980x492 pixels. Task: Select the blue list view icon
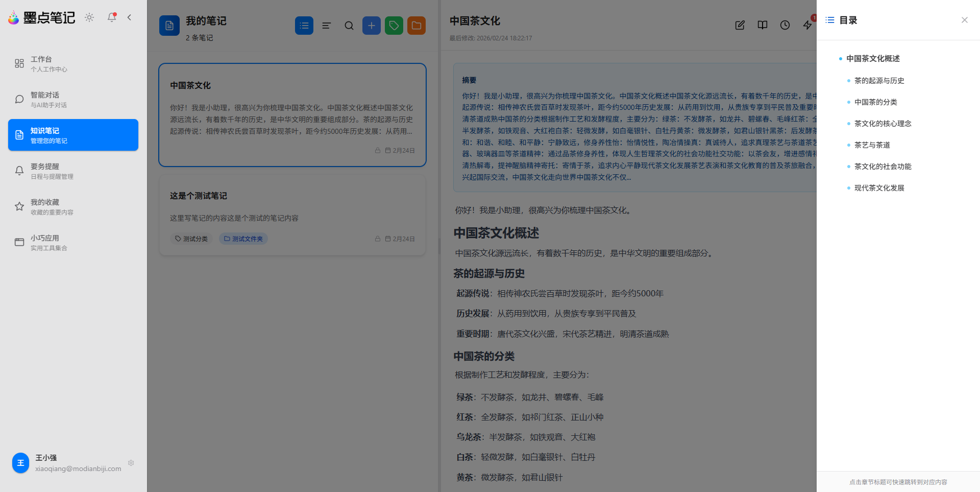[x=304, y=25]
